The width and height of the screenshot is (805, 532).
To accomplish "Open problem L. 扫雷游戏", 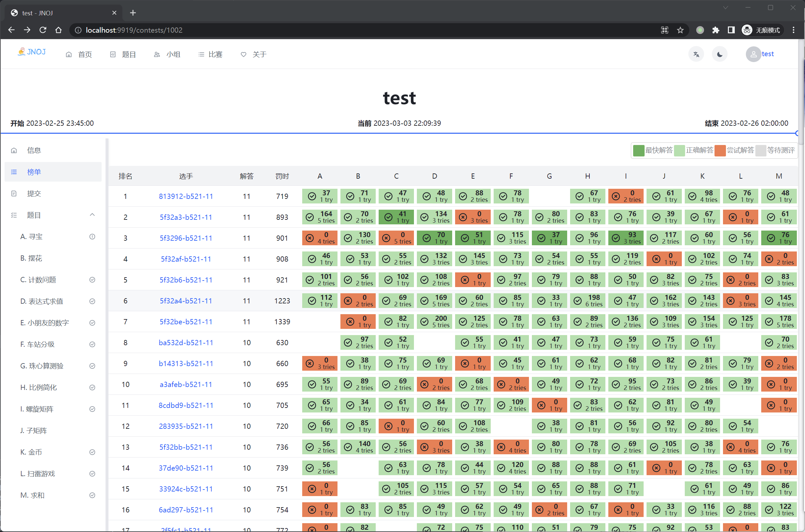I will point(53,474).
